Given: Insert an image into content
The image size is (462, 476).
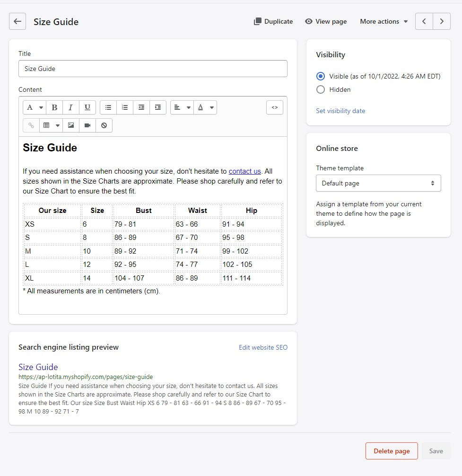Looking at the screenshot, I should (x=71, y=125).
